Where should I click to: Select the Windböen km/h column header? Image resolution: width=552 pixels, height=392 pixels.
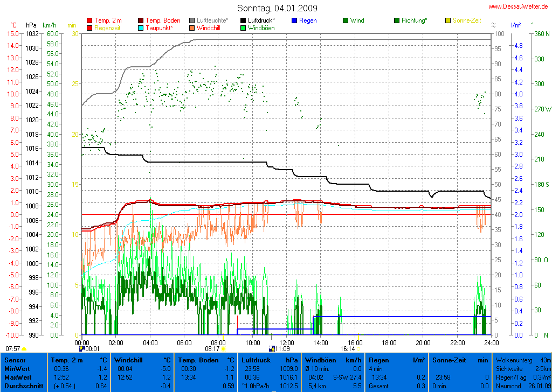click(x=333, y=360)
